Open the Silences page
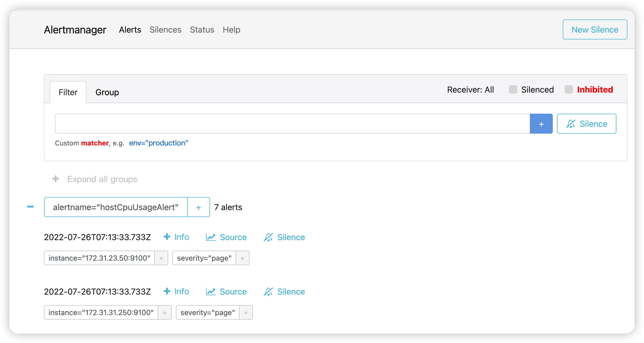Image resolution: width=644 pixels, height=343 pixels. (165, 30)
